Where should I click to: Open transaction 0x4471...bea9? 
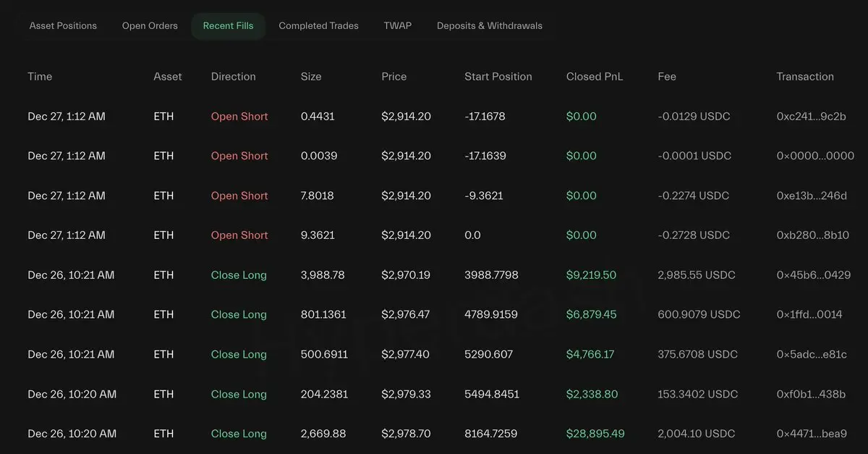[x=812, y=434]
